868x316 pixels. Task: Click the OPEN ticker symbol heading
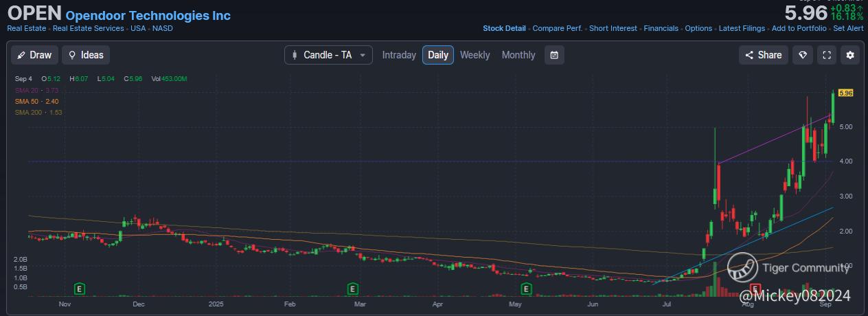click(x=34, y=14)
